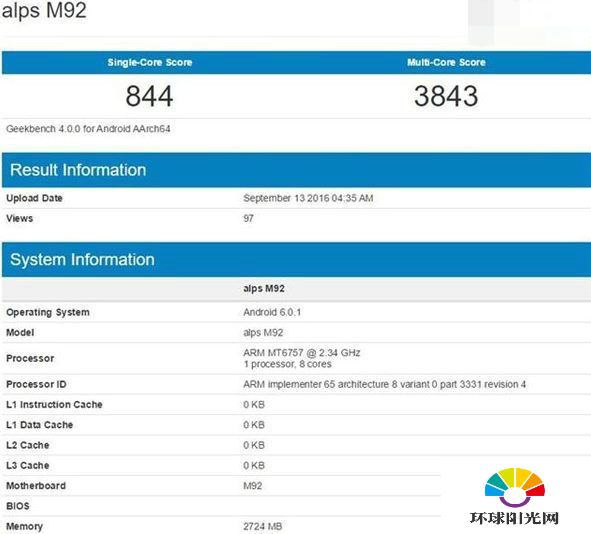Click the L2 Cache label
The width and height of the screenshot is (591, 534).
click(x=28, y=445)
